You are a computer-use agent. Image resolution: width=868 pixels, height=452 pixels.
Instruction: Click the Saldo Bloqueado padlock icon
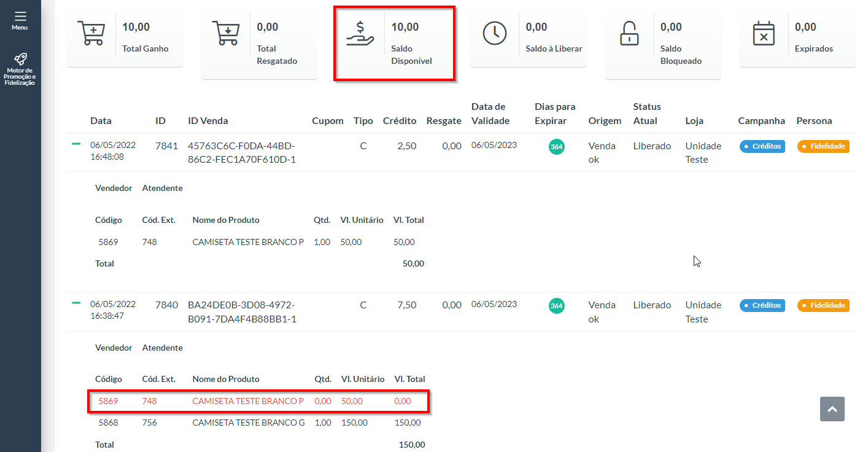pyautogui.click(x=629, y=33)
